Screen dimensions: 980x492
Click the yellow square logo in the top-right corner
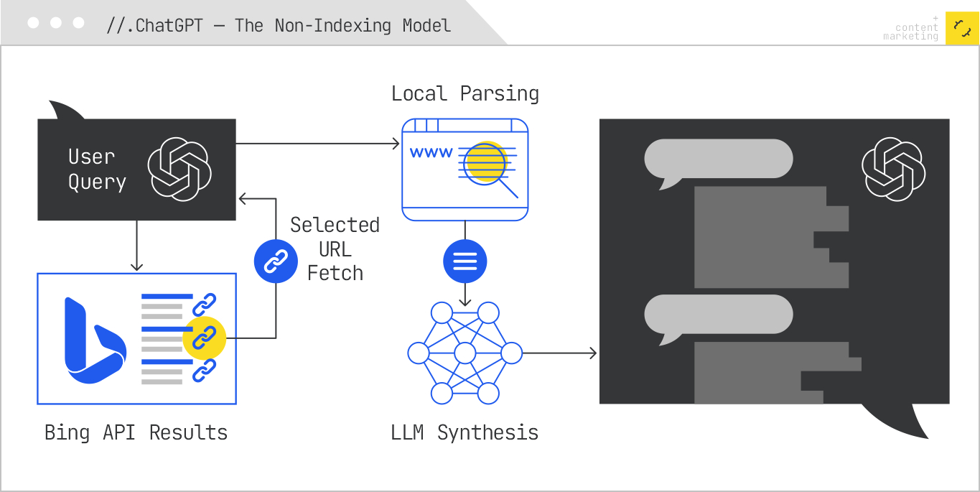[962, 28]
